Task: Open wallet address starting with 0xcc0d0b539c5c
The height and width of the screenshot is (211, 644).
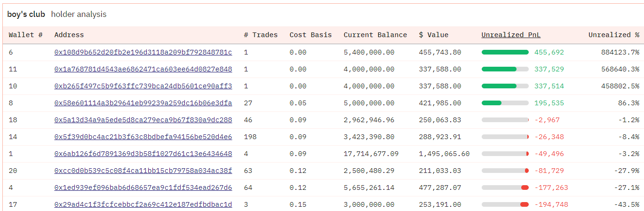Action: click(143, 171)
